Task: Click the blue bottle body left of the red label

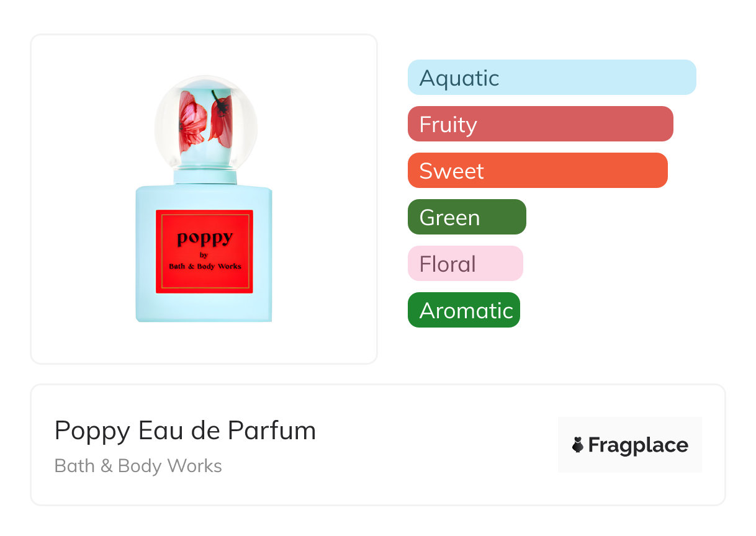Action: [145, 254]
